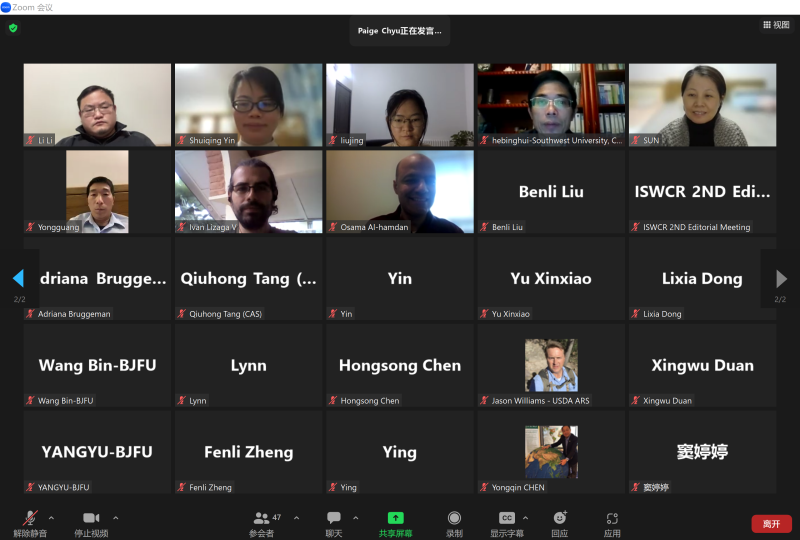Click the green encryption shield icon

pos(13,28)
